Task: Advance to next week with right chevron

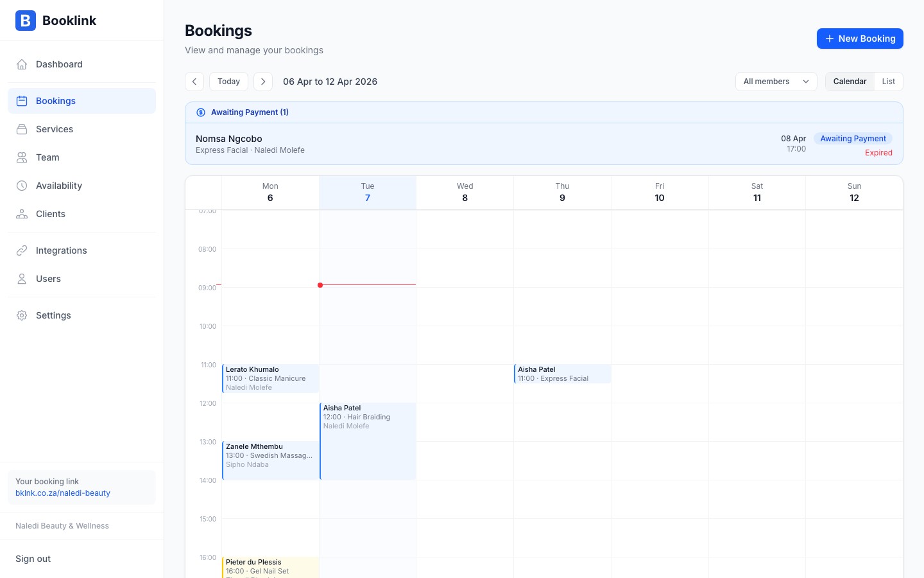Action: (x=263, y=82)
